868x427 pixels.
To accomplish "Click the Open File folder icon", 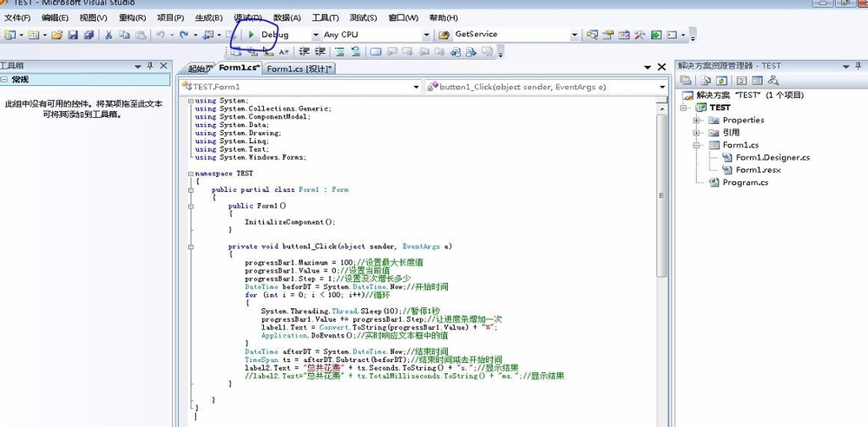I will click(56, 35).
